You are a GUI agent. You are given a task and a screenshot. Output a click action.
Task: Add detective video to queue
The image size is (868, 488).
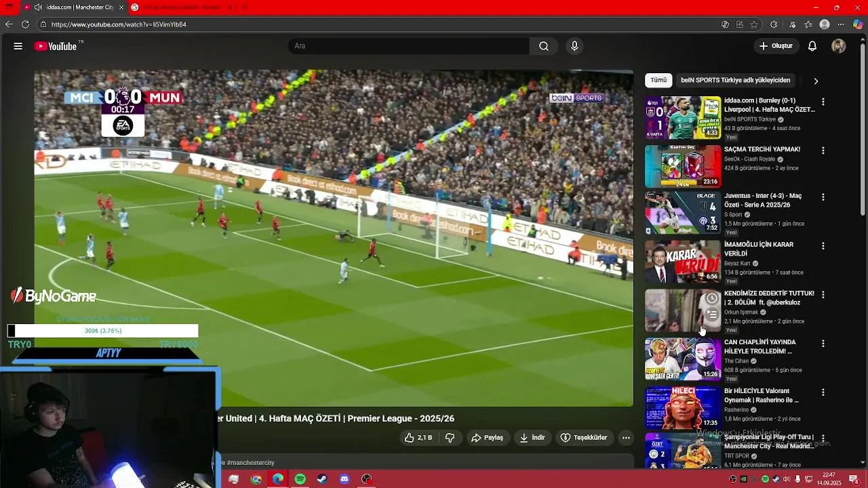pos(712,314)
